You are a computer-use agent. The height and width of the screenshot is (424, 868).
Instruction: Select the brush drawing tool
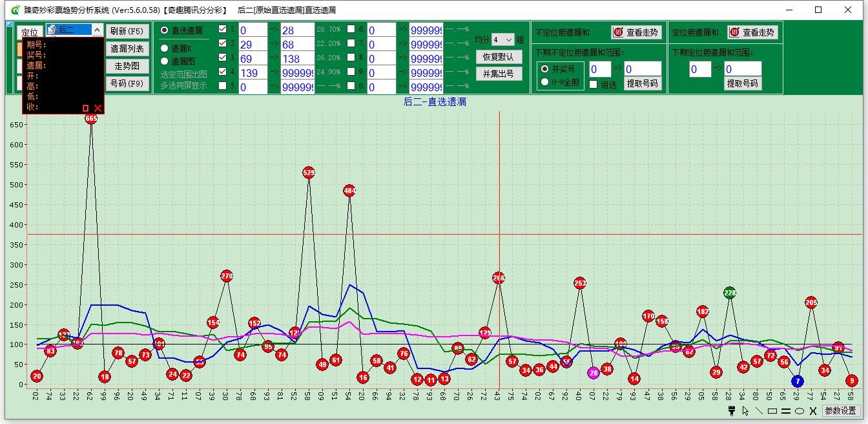pyautogui.click(x=732, y=411)
